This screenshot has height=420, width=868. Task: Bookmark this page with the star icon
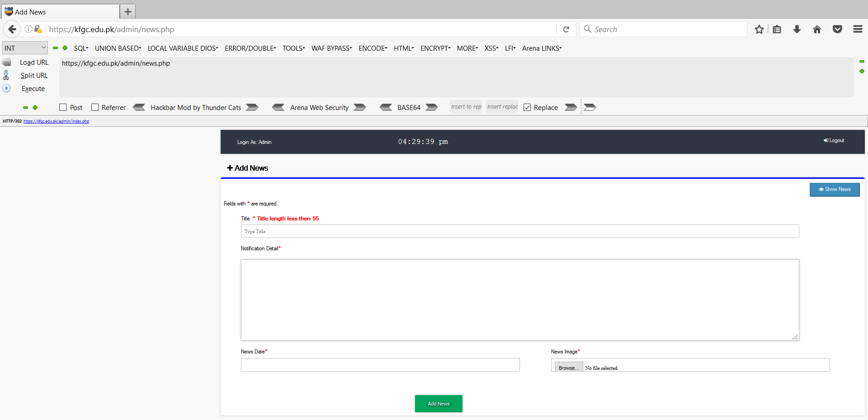[x=759, y=29]
